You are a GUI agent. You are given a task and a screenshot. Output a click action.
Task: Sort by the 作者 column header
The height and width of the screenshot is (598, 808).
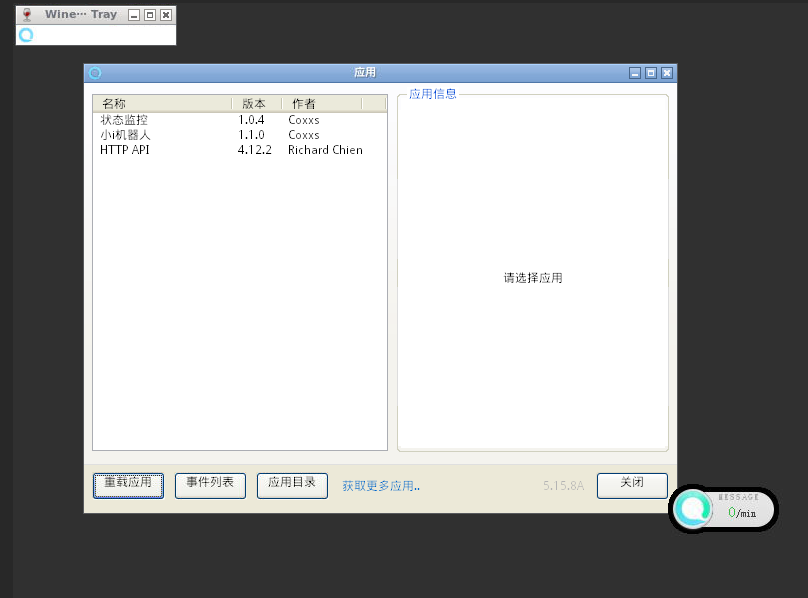(322, 104)
